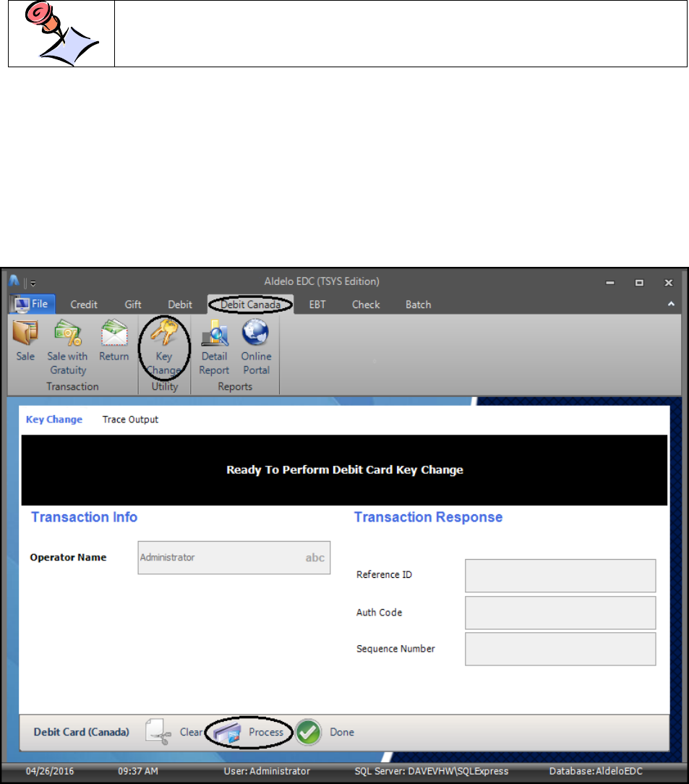Select the Key Change sub-tab
The height and width of the screenshot is (784, 689).
[x=54, y=419]
